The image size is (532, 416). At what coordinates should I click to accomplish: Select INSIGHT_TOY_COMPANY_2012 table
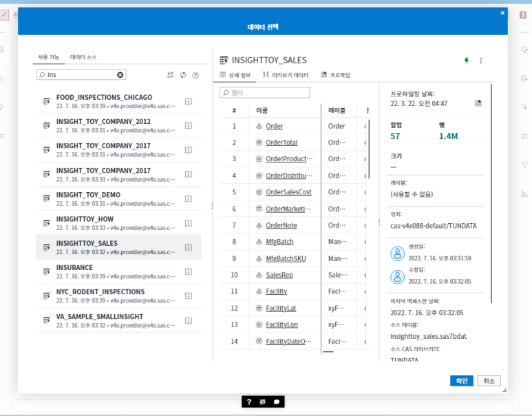tap(118, 125)
